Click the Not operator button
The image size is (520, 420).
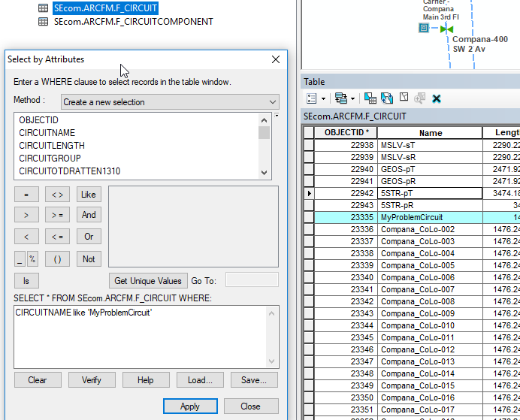pyautogui.click(x=89, y=259)
